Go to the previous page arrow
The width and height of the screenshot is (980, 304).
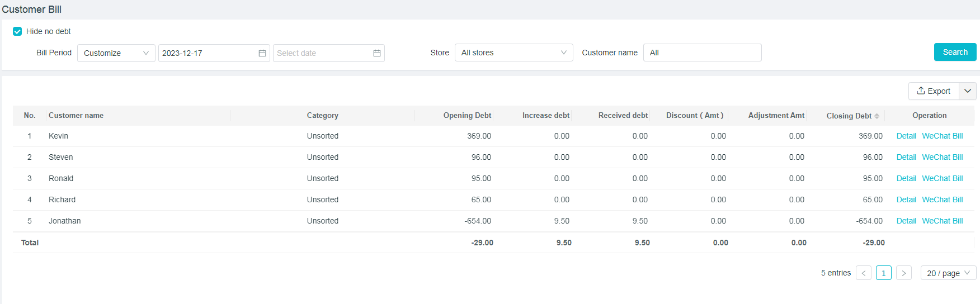pyautogui.click(x=863, y=273)
